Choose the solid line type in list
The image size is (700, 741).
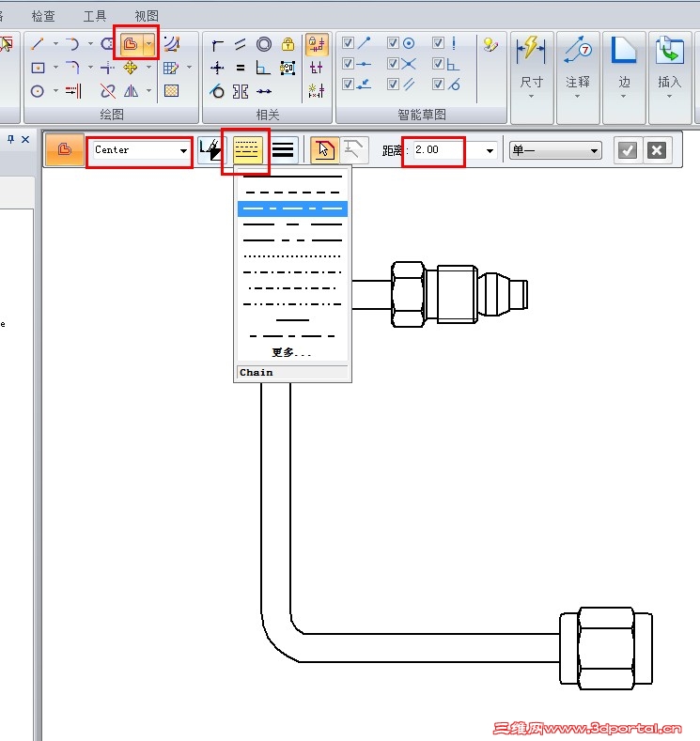pyautogui.click(x=292, y=177)
